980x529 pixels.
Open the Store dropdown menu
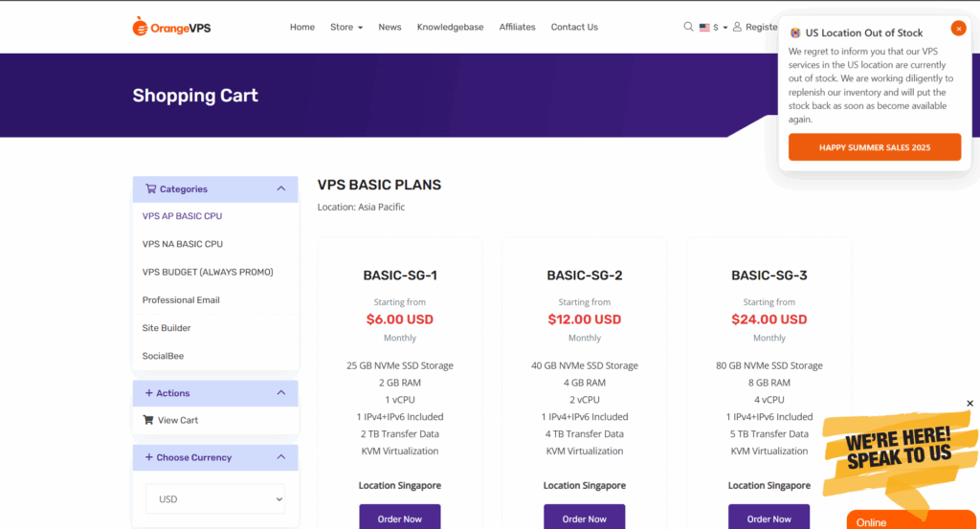[x=346, y=27]
